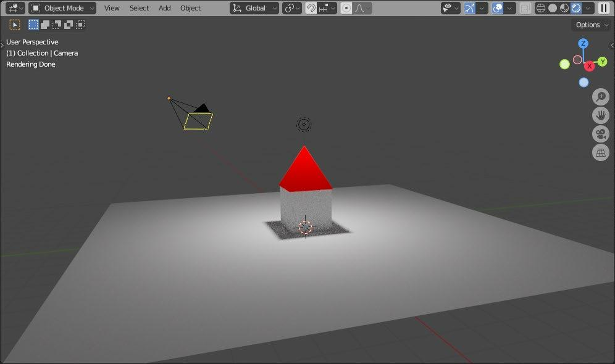This screenshot has height=364, width=615.
Task: Choose the Extend Selection mode
Action: click(45, 25)
